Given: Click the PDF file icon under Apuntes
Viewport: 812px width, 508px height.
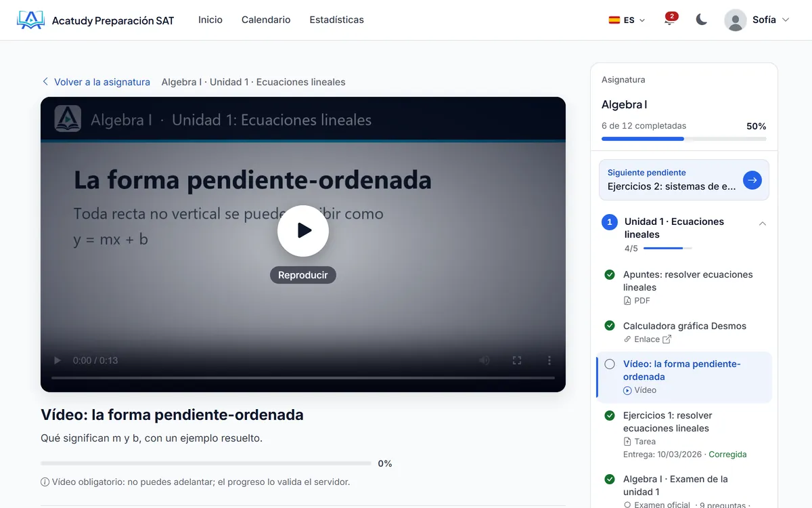Looking at the screenshot, I should [x=627, y=301].
